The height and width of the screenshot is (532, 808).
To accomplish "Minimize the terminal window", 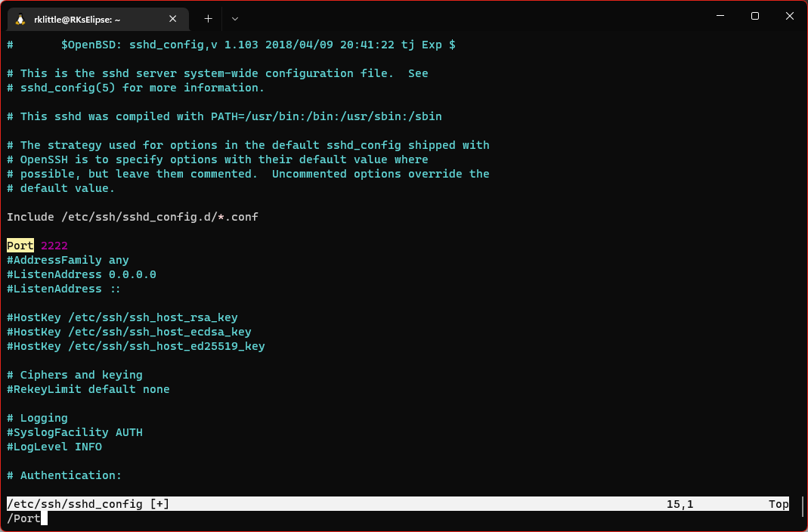I will click(720, 16).
